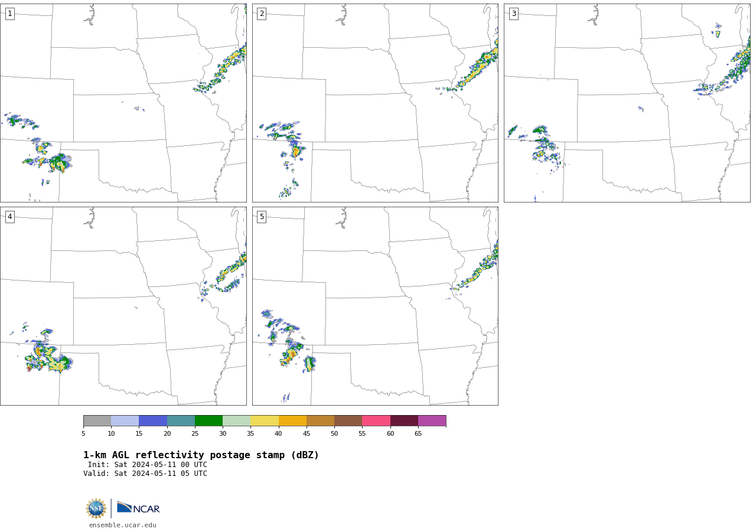Screen dimensions: 756x532
Task: Open postage stamp map panel 2
Action: 375,103
